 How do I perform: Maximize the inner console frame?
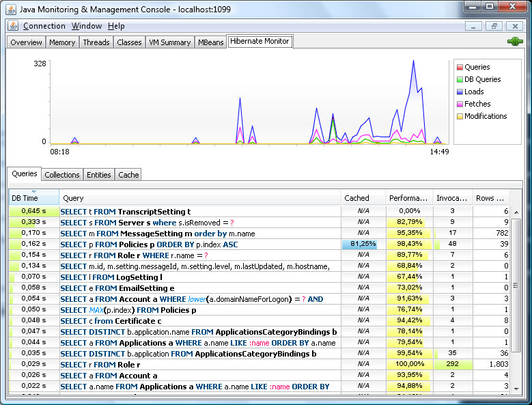pyautogui.click(x=494, y=26)
